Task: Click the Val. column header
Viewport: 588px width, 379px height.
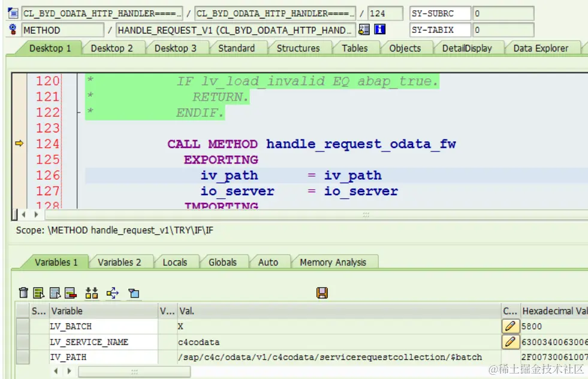Action: pyautogui.click(x=339, y=311)
